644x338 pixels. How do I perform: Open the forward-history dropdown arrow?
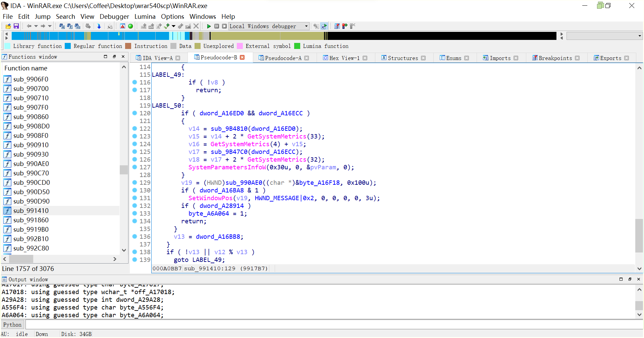[50, 26]
